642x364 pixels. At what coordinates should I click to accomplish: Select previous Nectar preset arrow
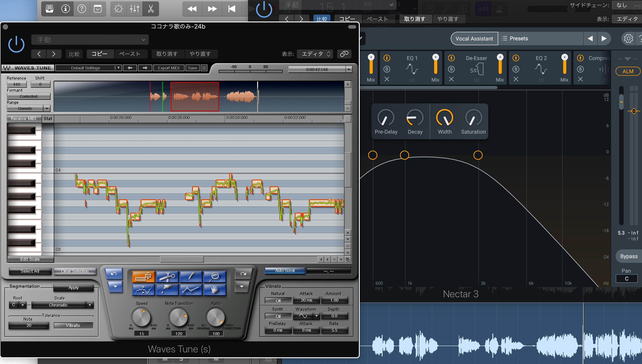590,39
